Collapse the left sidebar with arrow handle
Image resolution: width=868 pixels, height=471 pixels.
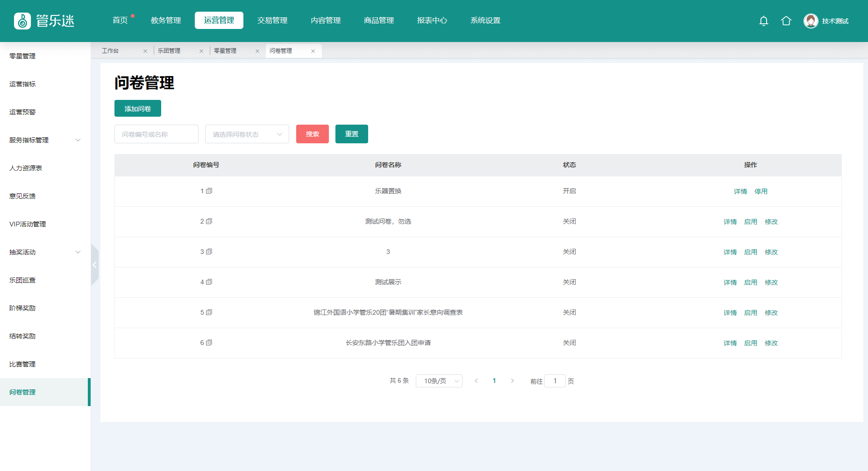94,265
